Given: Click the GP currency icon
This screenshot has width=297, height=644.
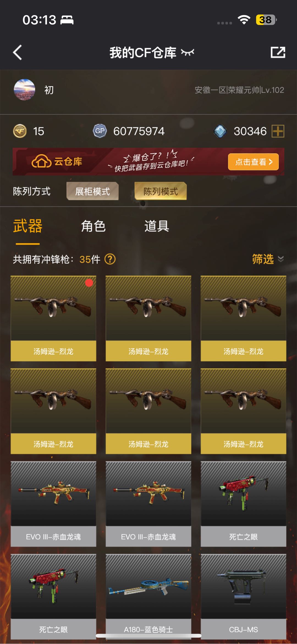Looking at the screenshot, I should pos(100,131).
